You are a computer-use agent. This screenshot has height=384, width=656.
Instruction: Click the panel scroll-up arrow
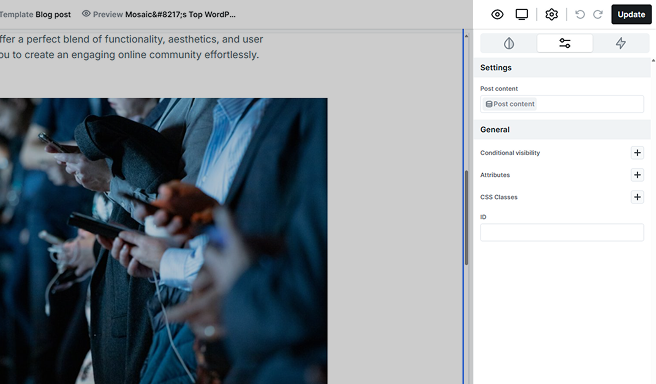[x=653, y=61]
